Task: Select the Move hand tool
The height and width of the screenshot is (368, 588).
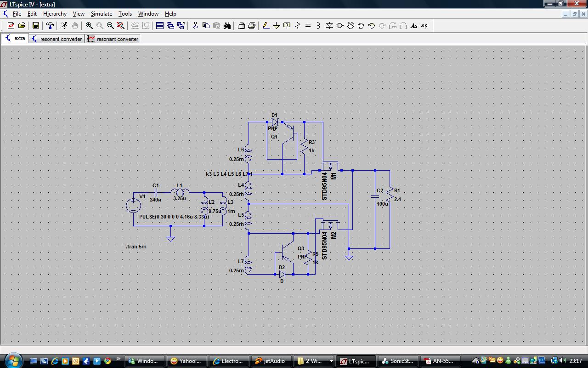Action: [x=351, y=26]
